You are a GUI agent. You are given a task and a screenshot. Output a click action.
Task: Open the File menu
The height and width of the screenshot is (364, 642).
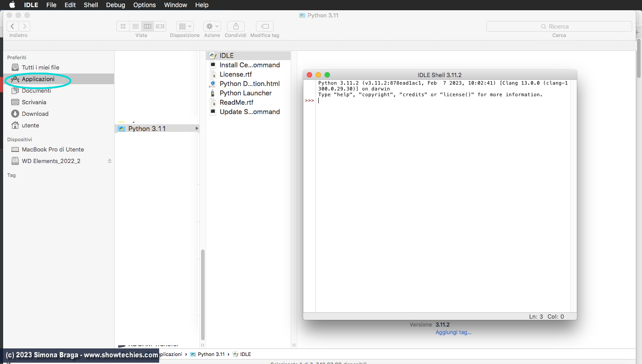(51, 5)
